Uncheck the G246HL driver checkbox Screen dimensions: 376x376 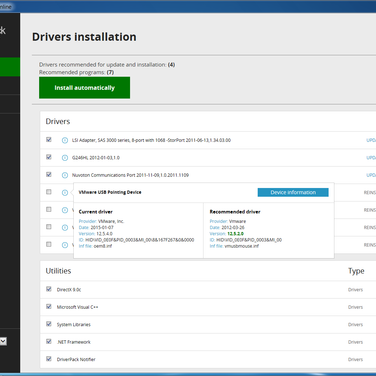click(x=49, y=157)
